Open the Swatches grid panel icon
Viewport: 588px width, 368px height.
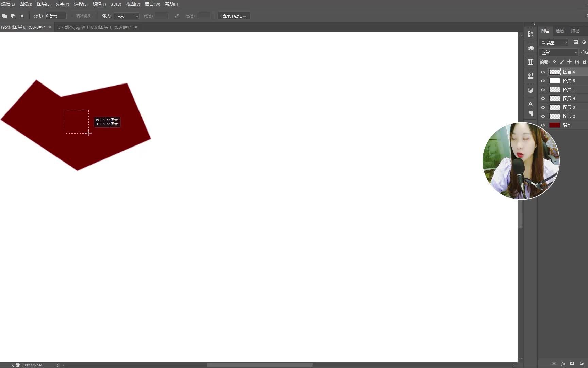point(530,62)
